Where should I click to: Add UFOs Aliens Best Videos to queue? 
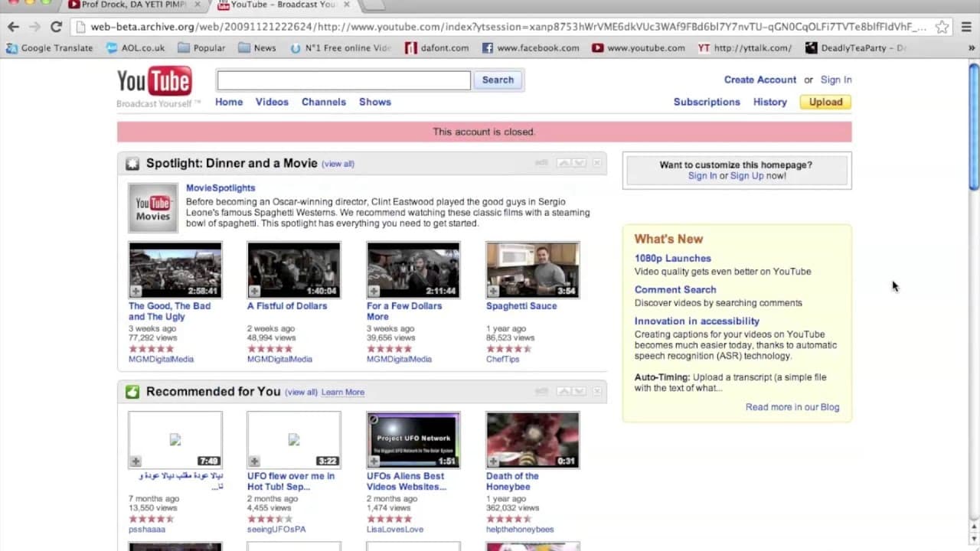click(374, 461)
